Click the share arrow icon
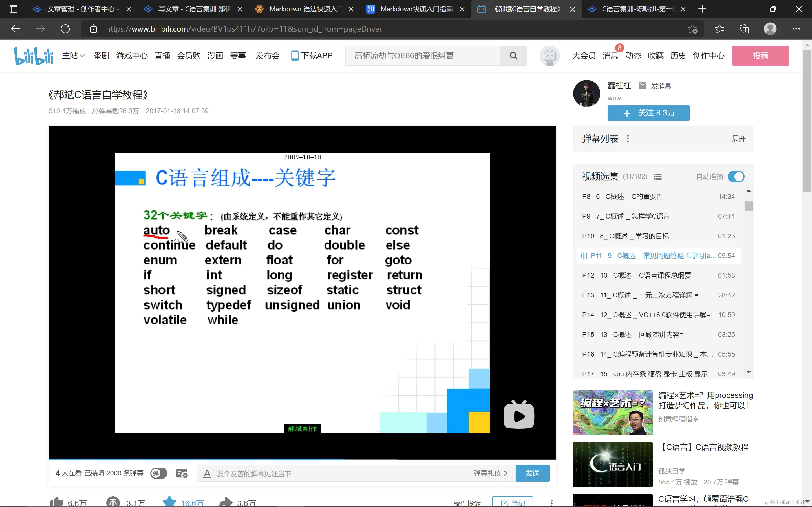The width and height of the screenshot is (812, 507). [x=226, y=502]
